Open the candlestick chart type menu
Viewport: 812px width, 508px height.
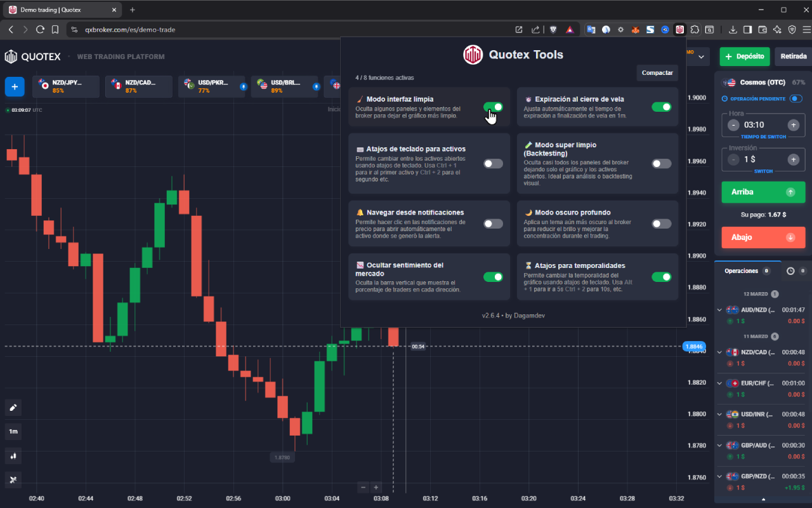13,455
